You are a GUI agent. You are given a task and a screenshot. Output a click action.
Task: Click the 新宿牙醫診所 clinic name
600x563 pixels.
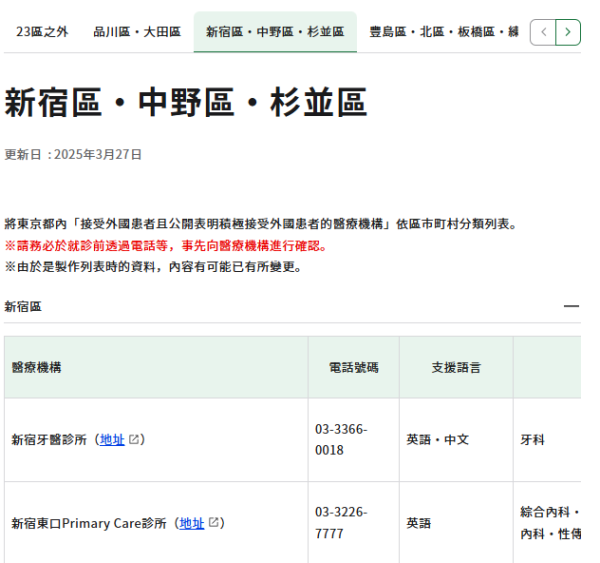(x=49, y=439)
